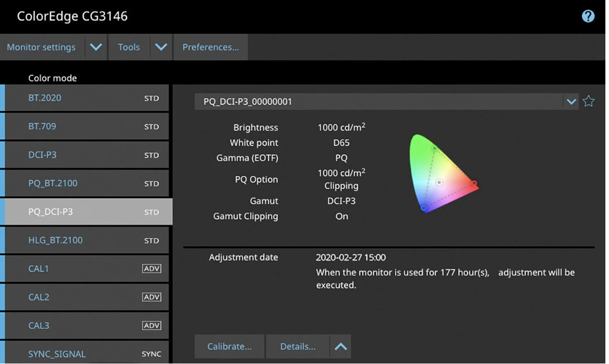Click the ADV badge on CAL2
Screen dimensions: 609x364
(x=151, y=297)
